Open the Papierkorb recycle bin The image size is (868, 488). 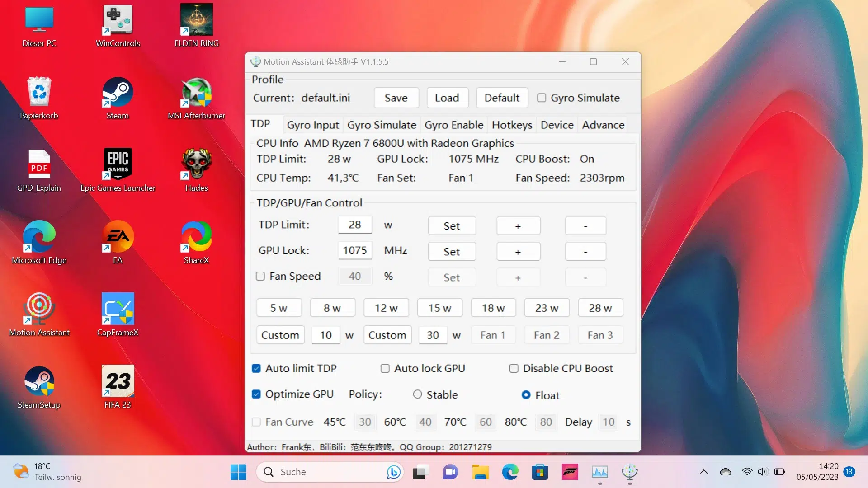[39, 99]
